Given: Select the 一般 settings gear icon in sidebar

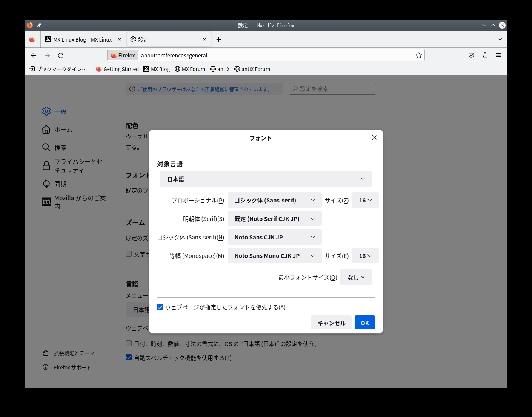Looking at the screenshot, I should click(46, 111).
